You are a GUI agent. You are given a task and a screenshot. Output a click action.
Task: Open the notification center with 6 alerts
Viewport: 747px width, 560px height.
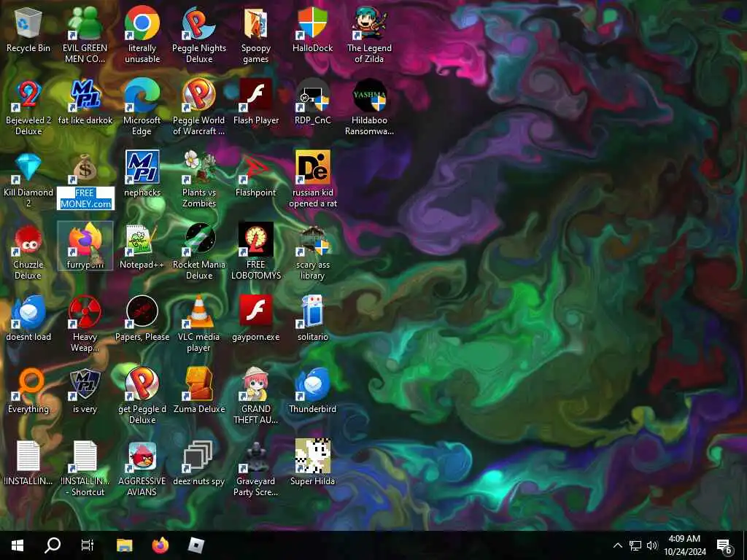[724, 545]
